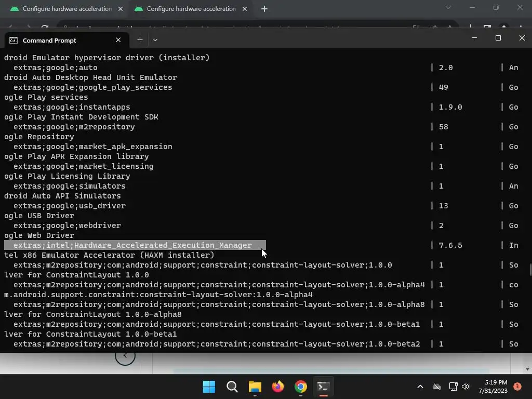Click the extras;google;auto package line
Screen dimensions: 532x399
(55, 68)
